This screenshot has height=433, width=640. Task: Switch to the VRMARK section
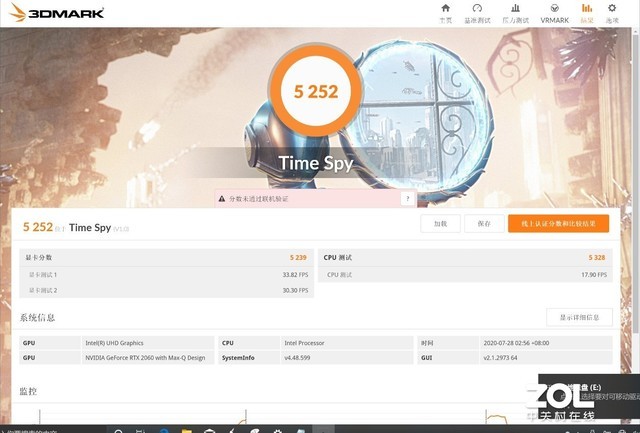[x=554, y=13]
